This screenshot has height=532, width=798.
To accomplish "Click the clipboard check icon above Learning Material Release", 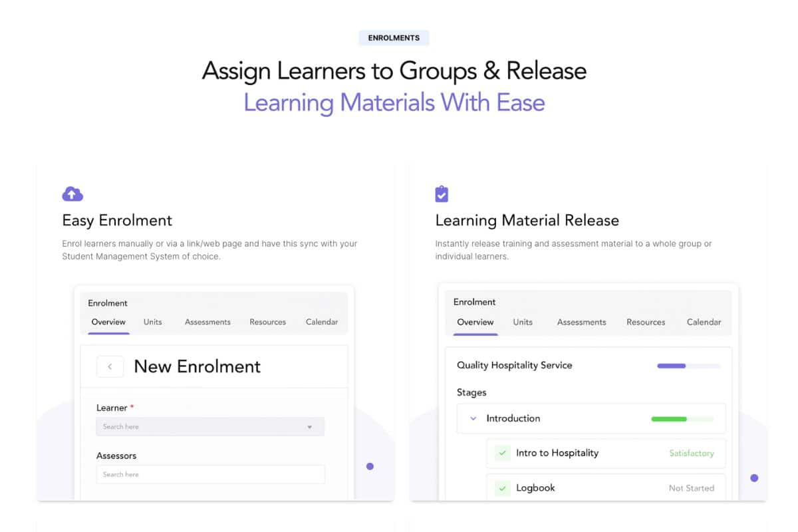I will coord(442,194).
